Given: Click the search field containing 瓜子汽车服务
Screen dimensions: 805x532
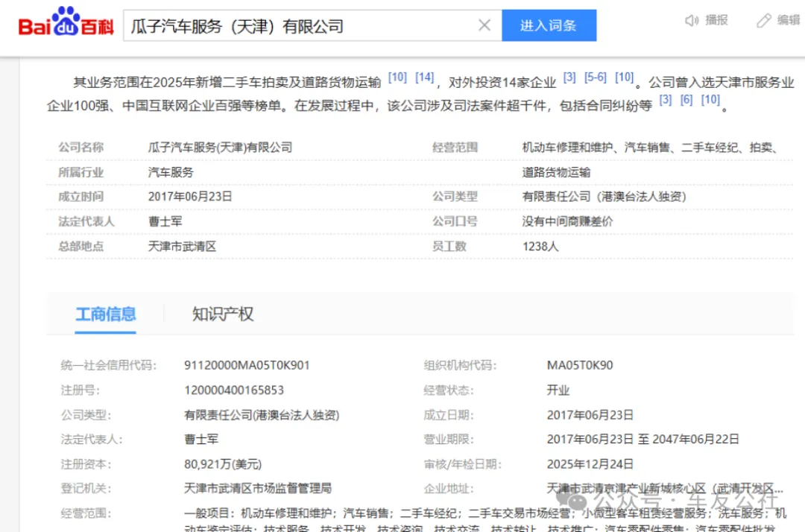Looking at the screenshot, I should [x=312, y=25].
